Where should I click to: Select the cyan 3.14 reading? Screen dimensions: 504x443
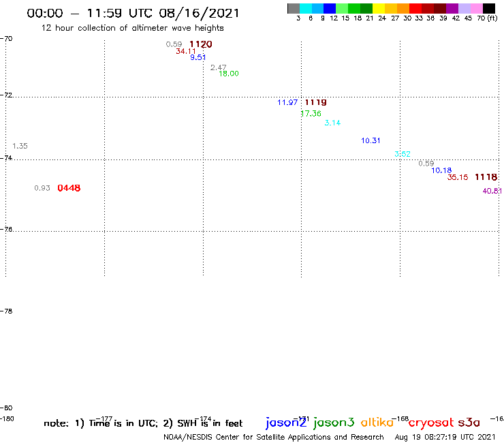point(332,123)
